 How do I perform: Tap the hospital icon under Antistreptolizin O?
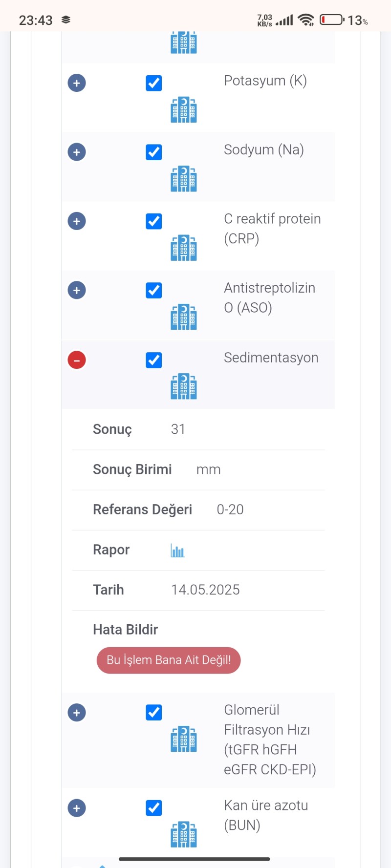(183, 317)
